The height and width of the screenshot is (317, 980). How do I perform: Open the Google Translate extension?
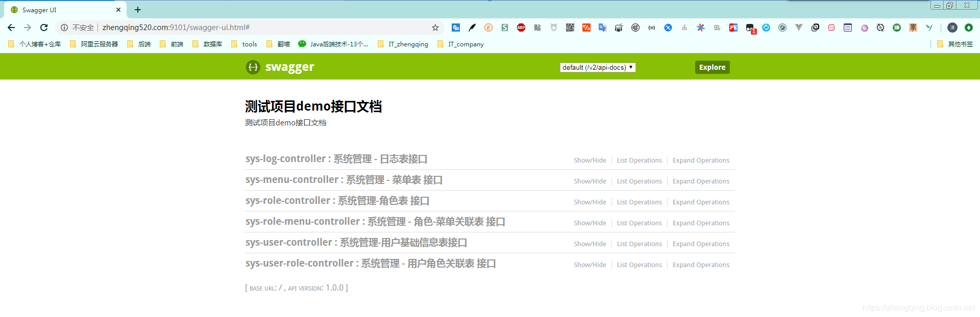click(603, 28)
